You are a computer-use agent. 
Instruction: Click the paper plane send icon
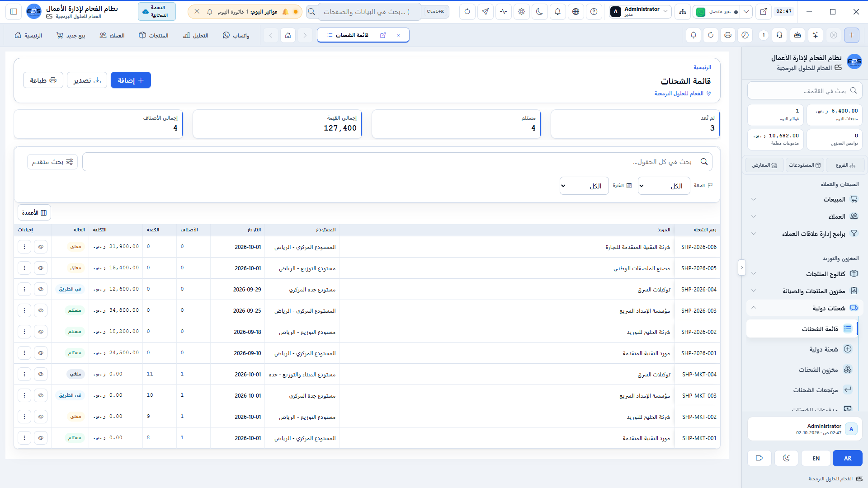(485, 12)
